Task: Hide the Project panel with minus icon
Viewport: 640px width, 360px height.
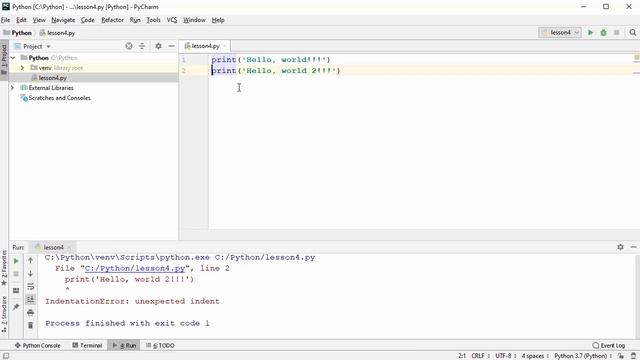Action: (171, 46)
